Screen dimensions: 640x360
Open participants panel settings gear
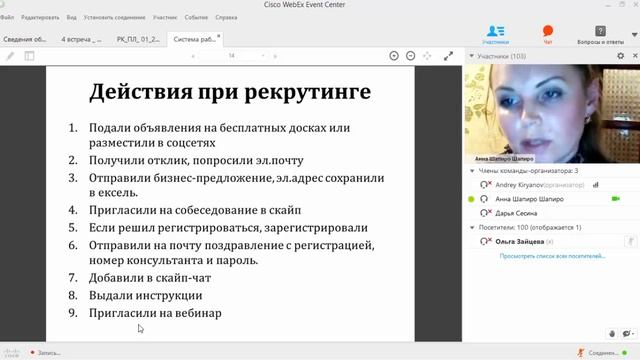click(x=620, y=56)
